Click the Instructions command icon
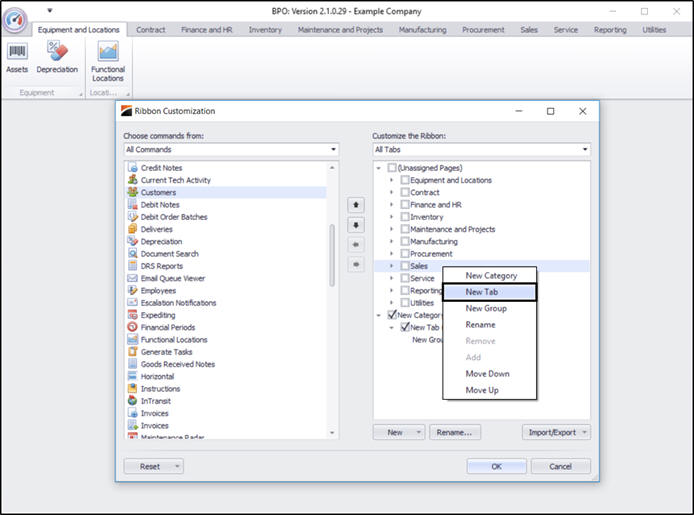694x515 pixels. point(132,388)
